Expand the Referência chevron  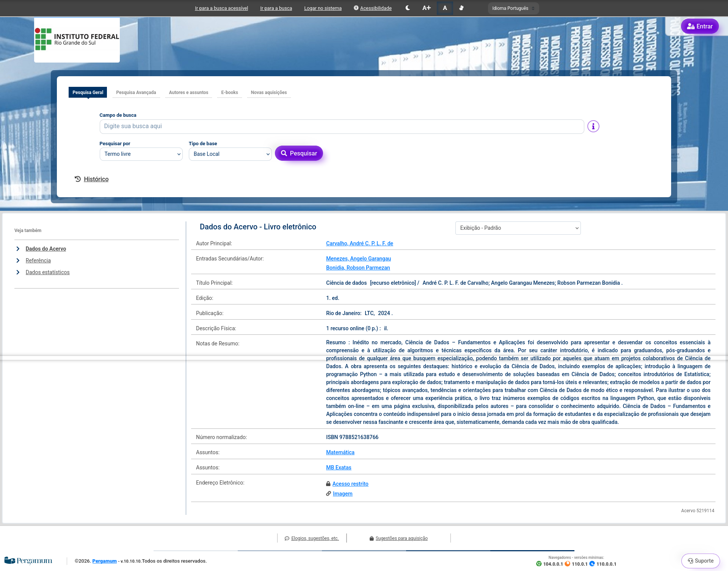click(x=18, y=260)
